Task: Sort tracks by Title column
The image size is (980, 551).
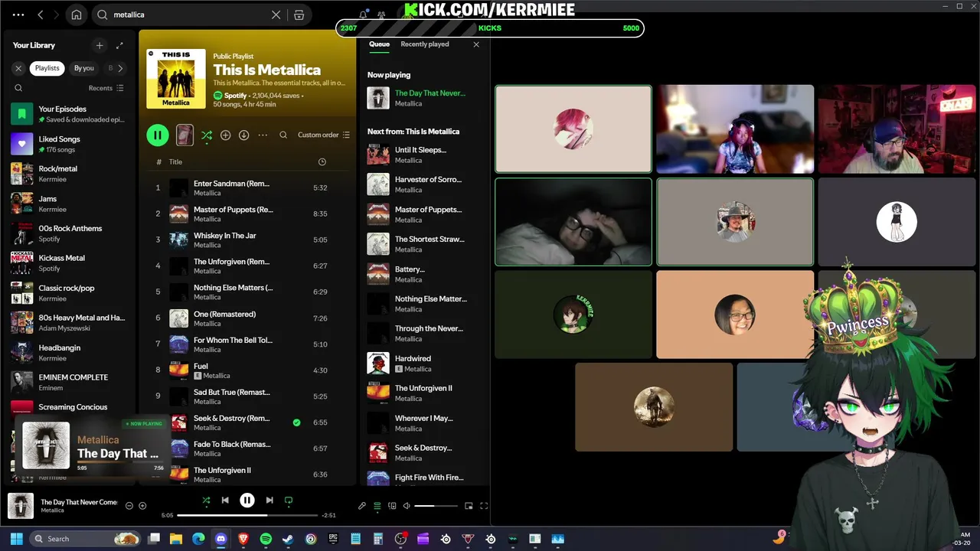Action: pos(175,161)
